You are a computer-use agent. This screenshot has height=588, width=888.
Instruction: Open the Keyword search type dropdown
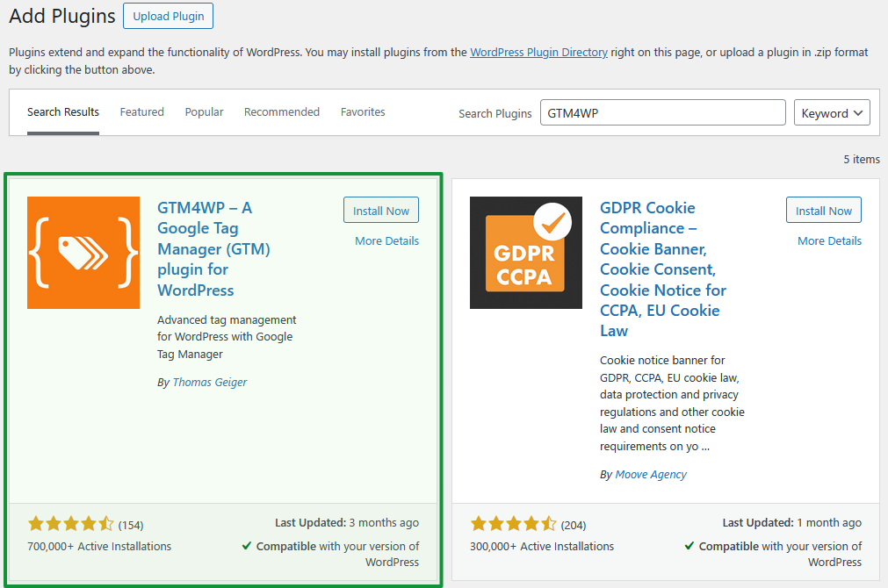coord(831,113)
